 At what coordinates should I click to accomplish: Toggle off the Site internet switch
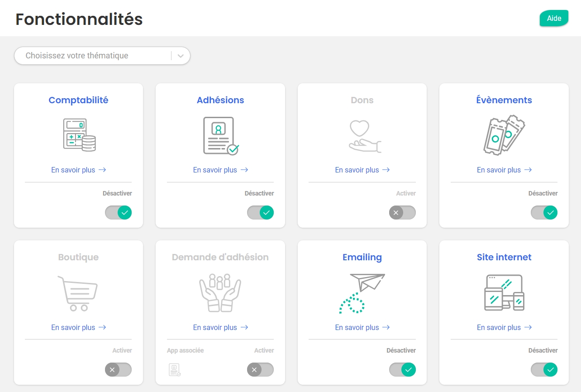click(544, 370)
